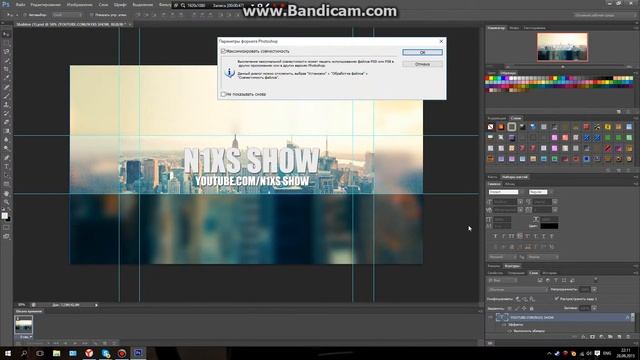Click the Windows Start button
The height and width of the screenshot is (360, 640).
[7, 353]
